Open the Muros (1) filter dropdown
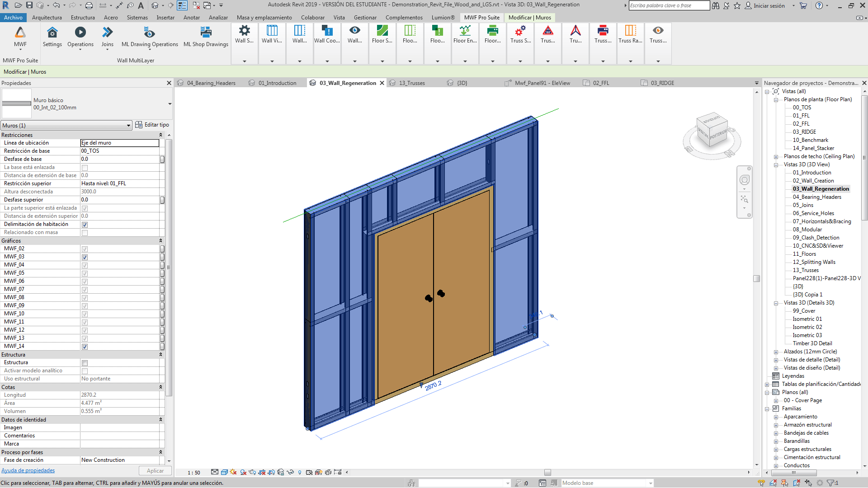 (x=66, y=125)
